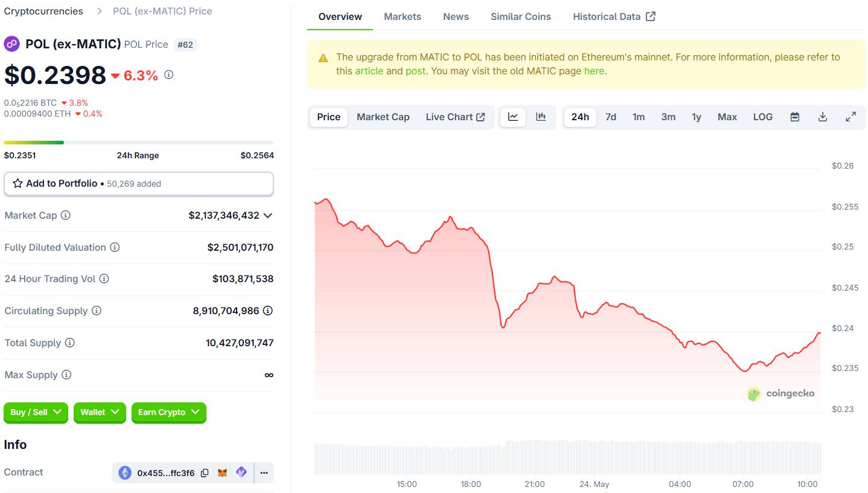Screen dimensions: 868x493
Task: Open the Overview tab
Action: pyautogui.click(x=340, y=16)
